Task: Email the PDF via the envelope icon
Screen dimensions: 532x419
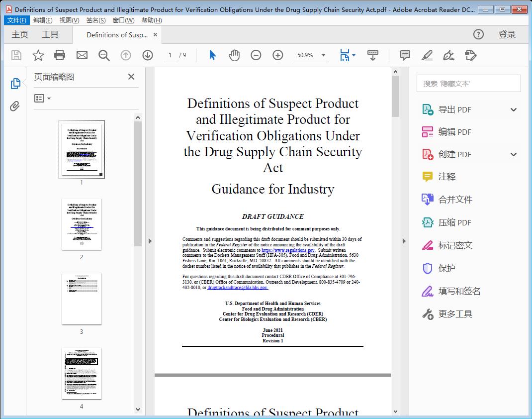Action: pos(82,55)
